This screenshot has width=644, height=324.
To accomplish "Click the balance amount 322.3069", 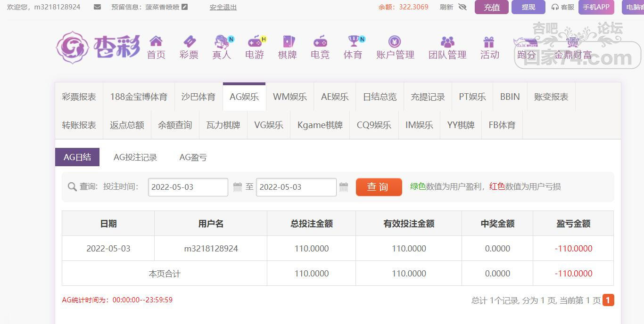I will [x=413, y=7].
